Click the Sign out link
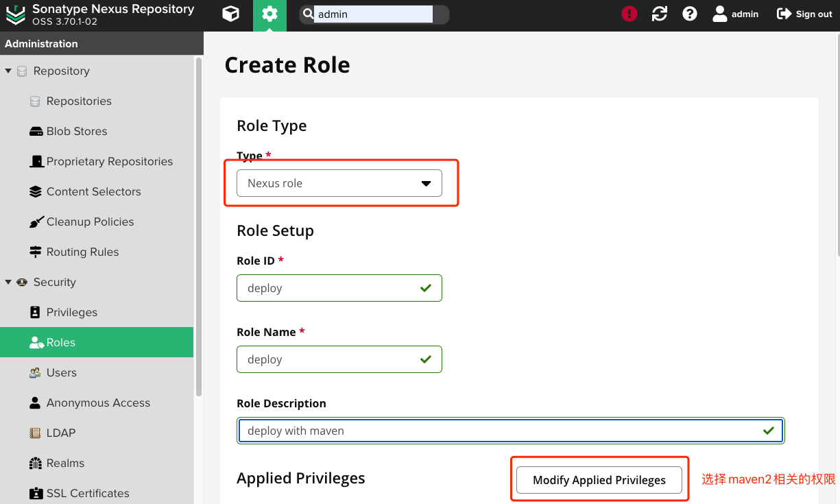Viewport: 840px width, 504px height. coord(804,14)
